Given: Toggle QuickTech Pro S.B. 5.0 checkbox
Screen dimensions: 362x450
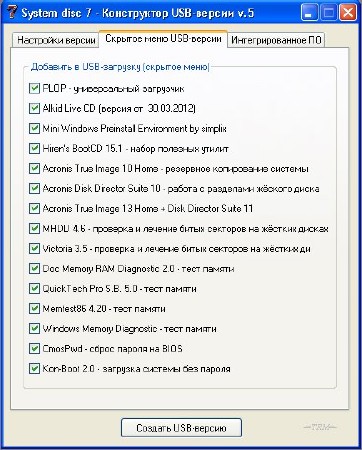Looking at the screenshot, I should [34, 288].
